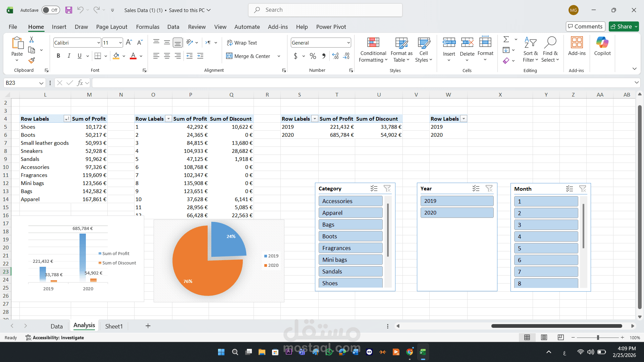This screenshot has height=362, width=644.
Task: Open the Fill Color yellow swatch button
Action: pyautogui.click(x=116, y=56)
